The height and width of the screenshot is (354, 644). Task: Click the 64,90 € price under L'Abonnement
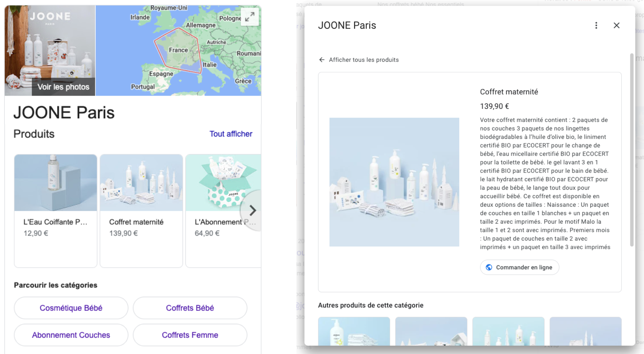tap(207, 233)
